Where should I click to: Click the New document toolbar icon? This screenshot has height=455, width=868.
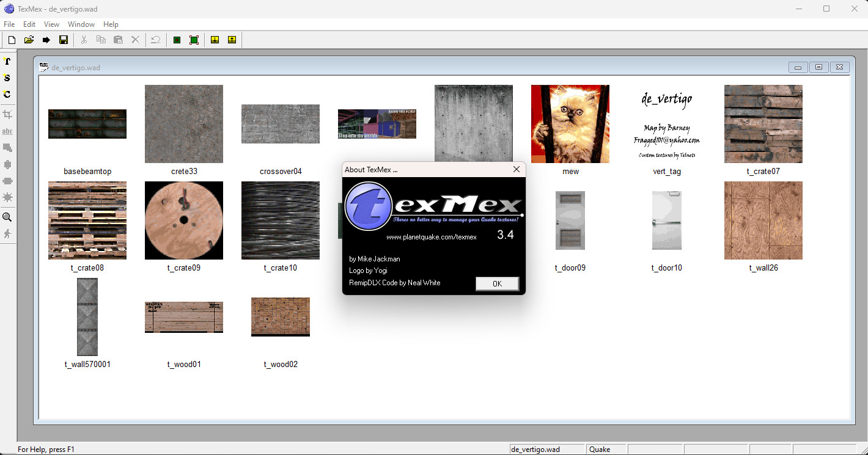pos(11,40)
